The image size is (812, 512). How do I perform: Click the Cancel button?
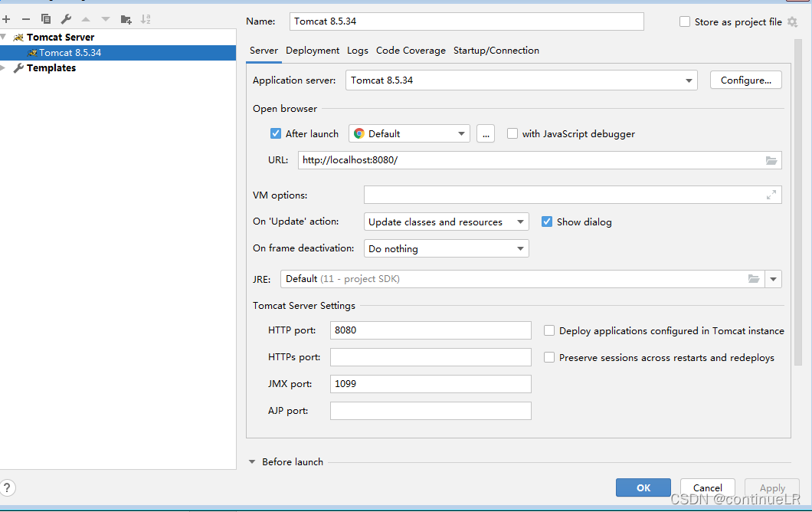(x=707, y=487)
